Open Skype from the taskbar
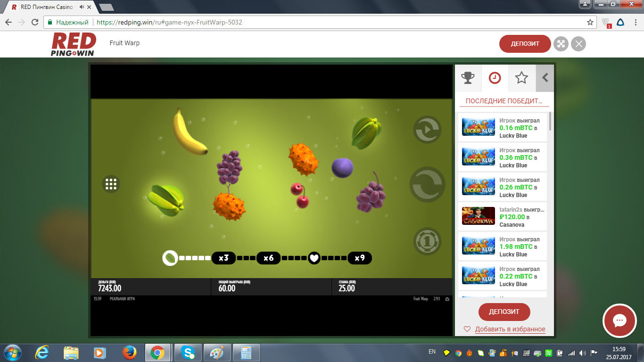The height and width of the screenshot is (362, 644). [x=188, y=353]
